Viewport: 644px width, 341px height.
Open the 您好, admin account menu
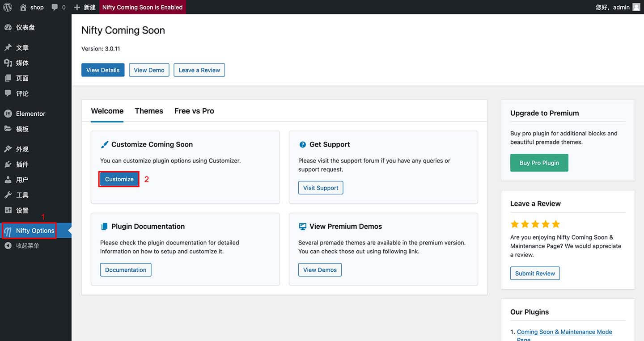(619, 7)
